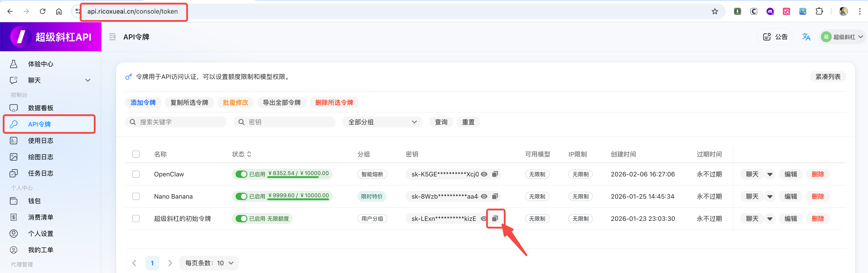Open 使用日志 in the sidebar
The width and height of the screenshot is (868, 273).
(x=41, y=141)
